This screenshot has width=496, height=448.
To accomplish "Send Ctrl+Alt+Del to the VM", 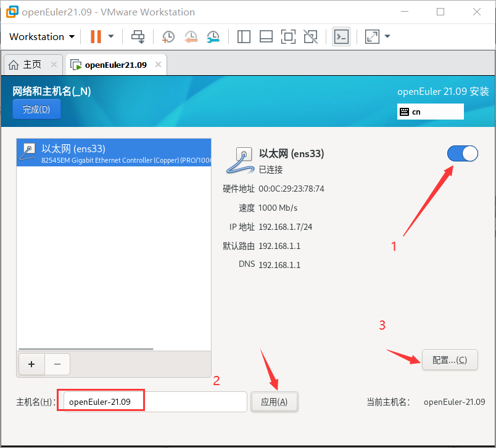I will [138, 36].
